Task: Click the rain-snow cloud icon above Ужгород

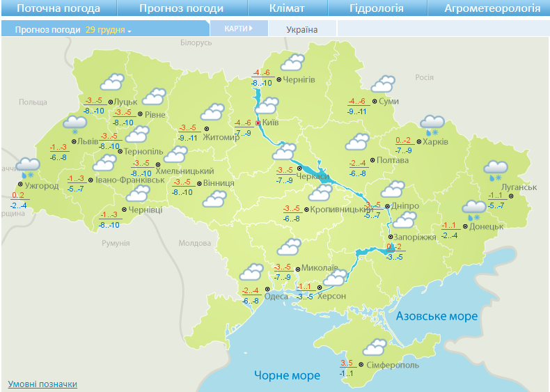Action: pos(28,166)
